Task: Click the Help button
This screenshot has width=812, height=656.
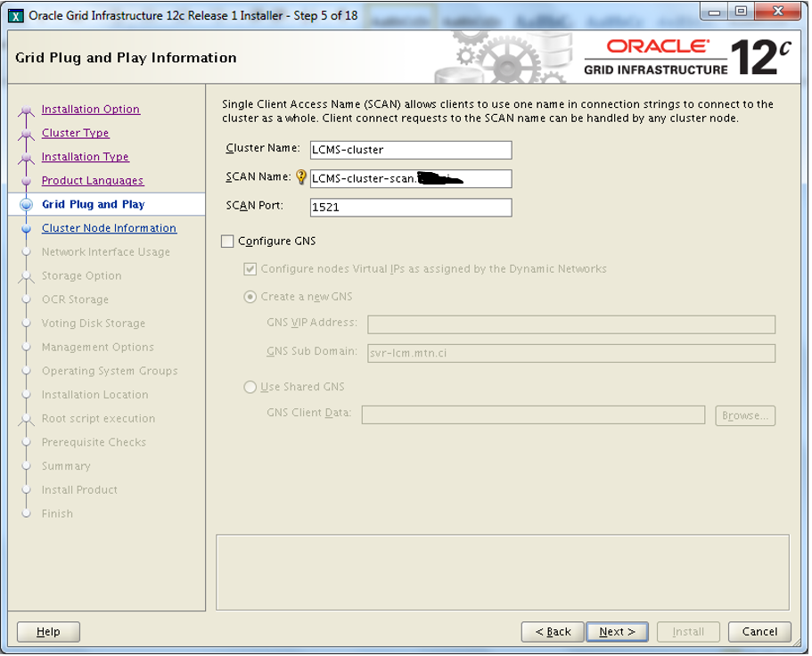Action: tap(48, 633)
